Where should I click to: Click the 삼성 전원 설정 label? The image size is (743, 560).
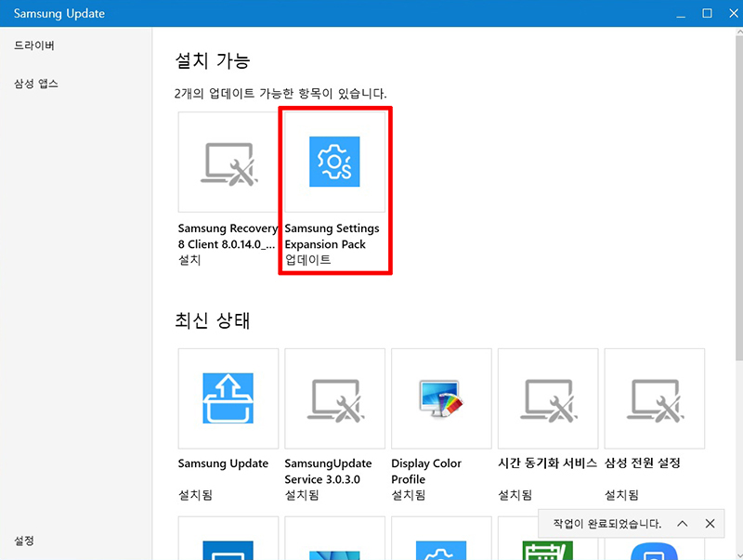[x=643, y=462]
